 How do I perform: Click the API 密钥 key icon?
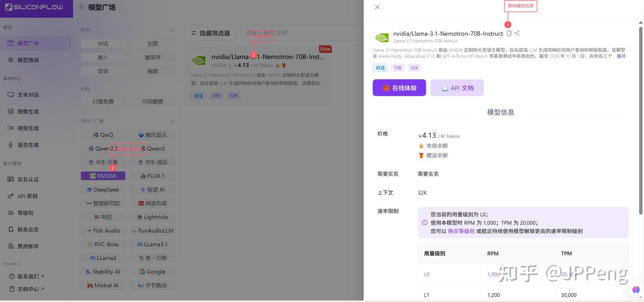(x=11, y=196)
